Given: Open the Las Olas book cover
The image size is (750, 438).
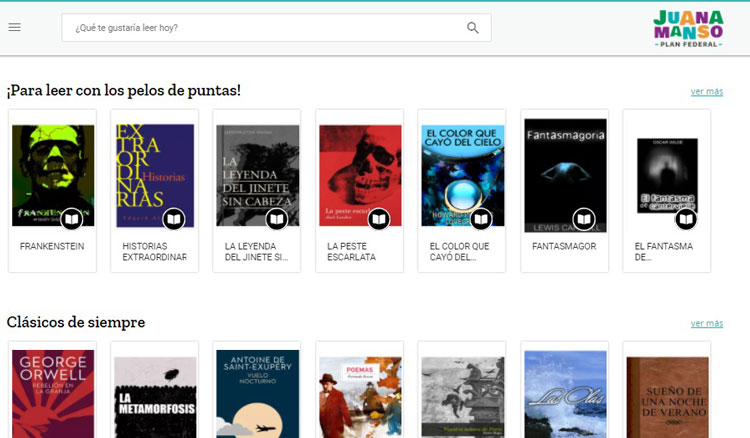Looking at the screenshot, I should (565, 394).
